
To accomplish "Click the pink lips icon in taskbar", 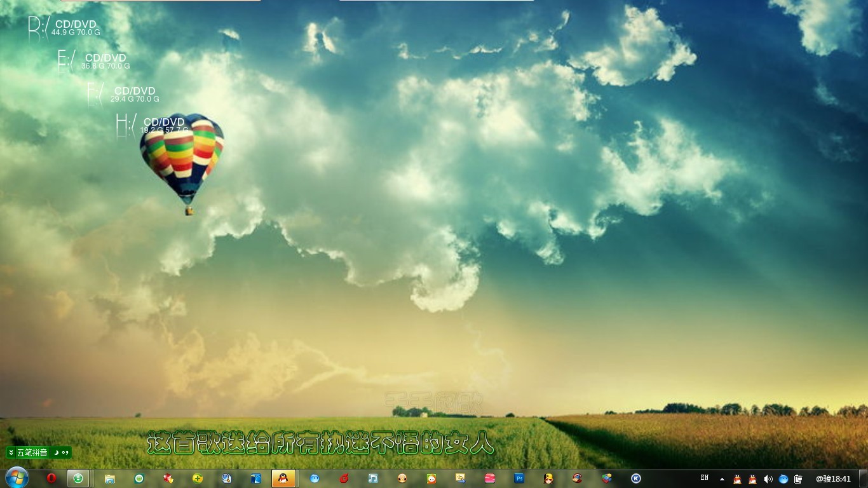I will point(490,478).
